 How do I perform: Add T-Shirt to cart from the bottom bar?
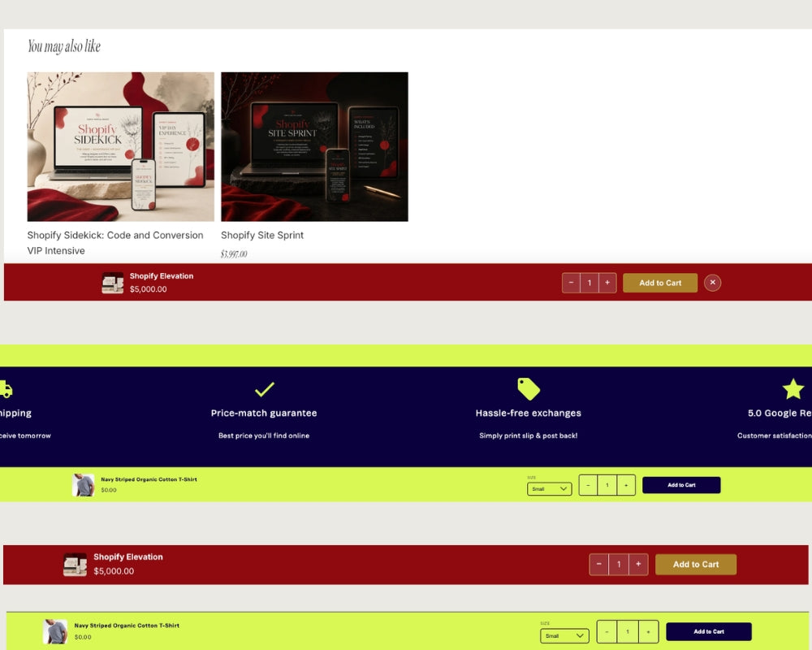709,631
